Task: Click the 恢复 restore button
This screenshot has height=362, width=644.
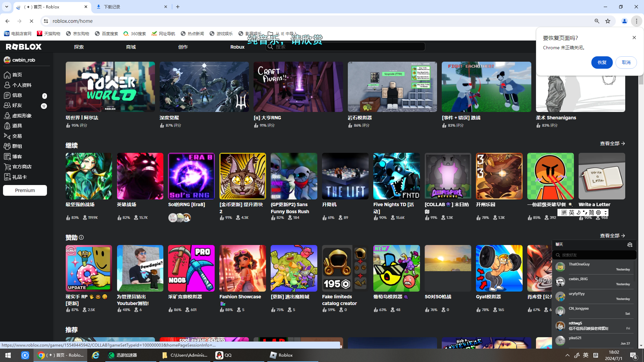Action: tap(602, 62)
